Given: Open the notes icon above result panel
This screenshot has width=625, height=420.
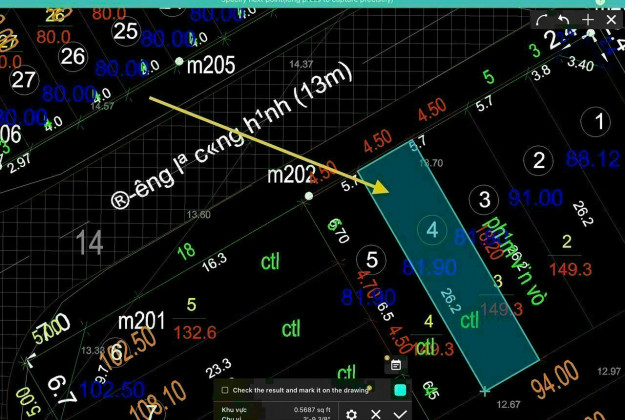Looking at the screenshot, I should pos(395,365).
